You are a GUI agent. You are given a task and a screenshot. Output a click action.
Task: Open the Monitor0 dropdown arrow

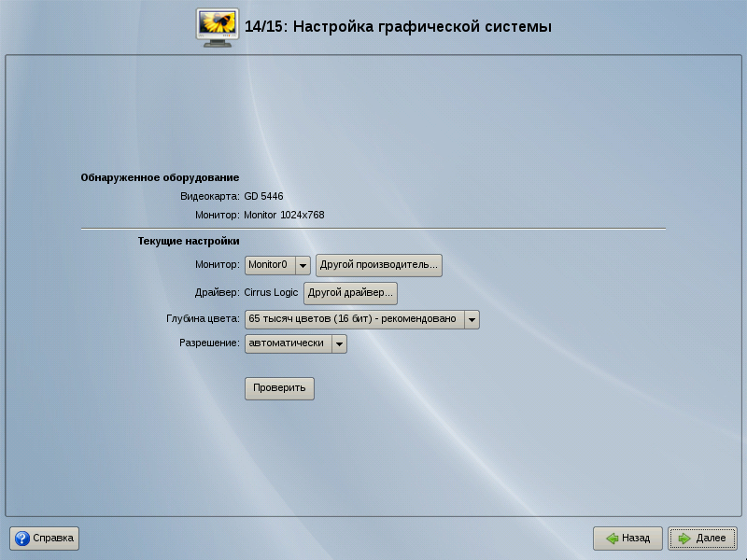click(303, 266)
